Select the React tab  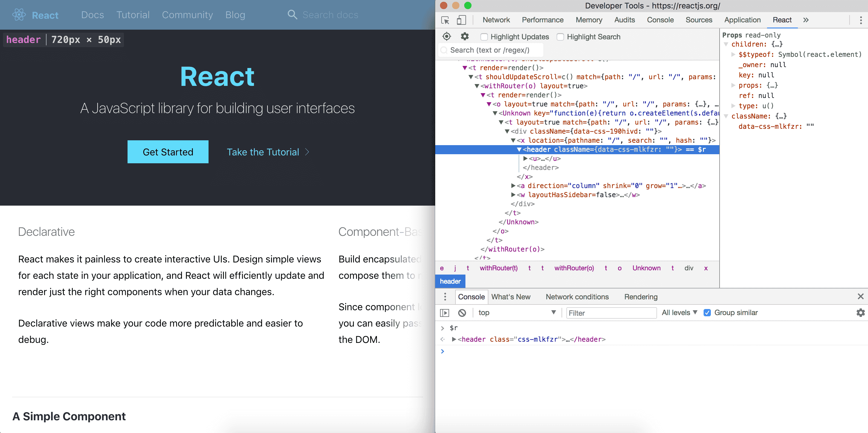pyautogui.click(x=782, y=20)
